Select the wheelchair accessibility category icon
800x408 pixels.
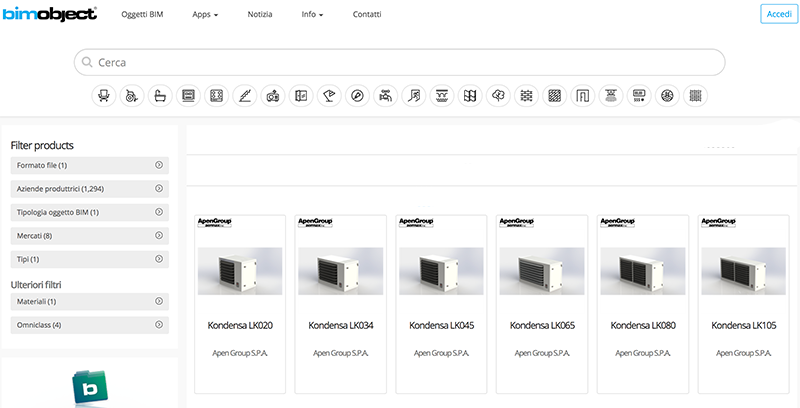(x=132, y=96)
